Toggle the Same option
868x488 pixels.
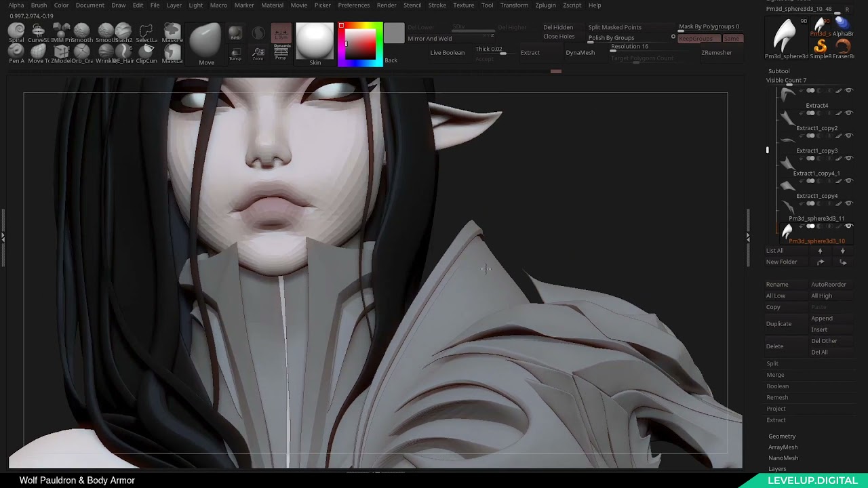pyautogui.click(x=732, y=39)
